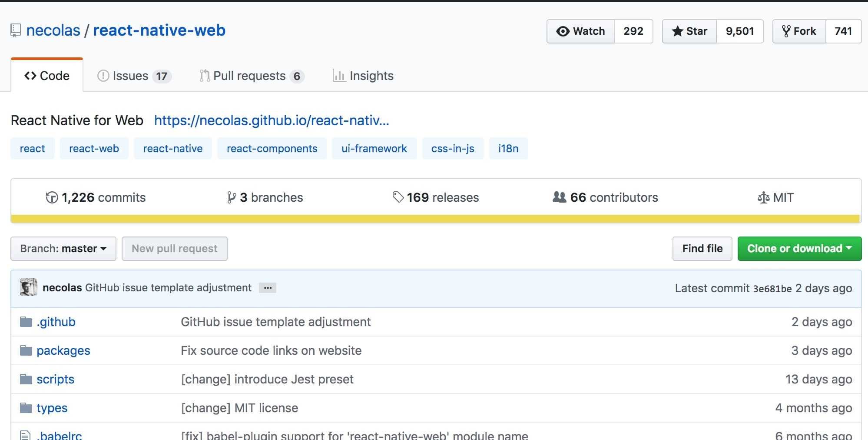The width and height of the screenshot is (868, 440).
Task: Click the contributors people icon
Action: (x=559, y=197)
